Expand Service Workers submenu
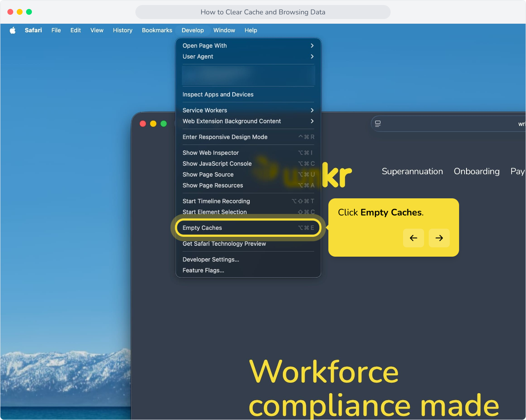The height and width of the screenshot is (420, 526). pos(248,110)
